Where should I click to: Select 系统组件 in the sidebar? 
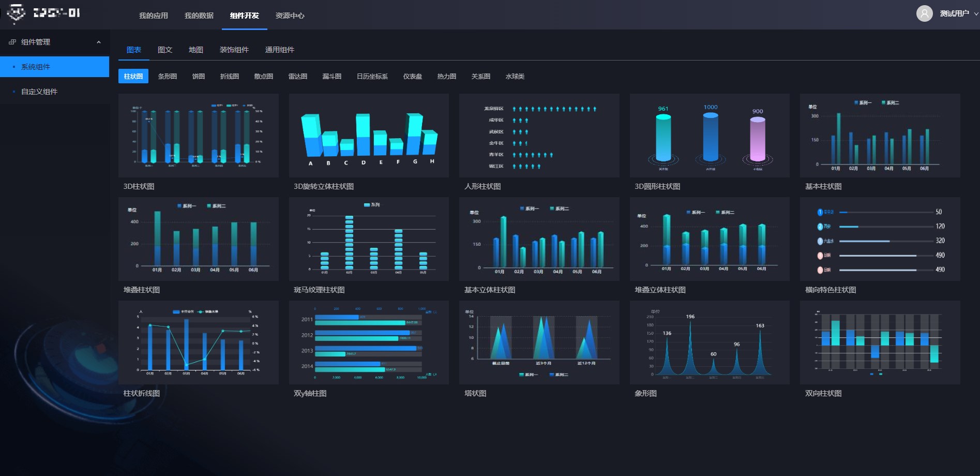click(54, 67)
